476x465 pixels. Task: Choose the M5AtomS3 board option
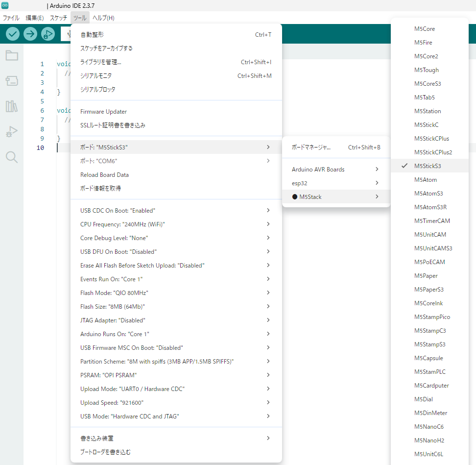pos(428,194)
